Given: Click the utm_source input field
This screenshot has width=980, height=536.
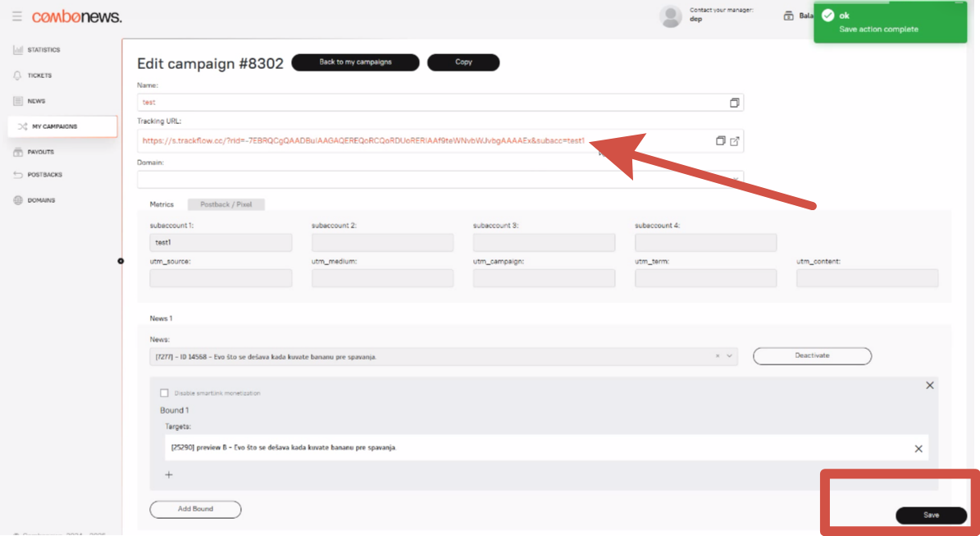Looking at the screenshot, I should point(221,279).
